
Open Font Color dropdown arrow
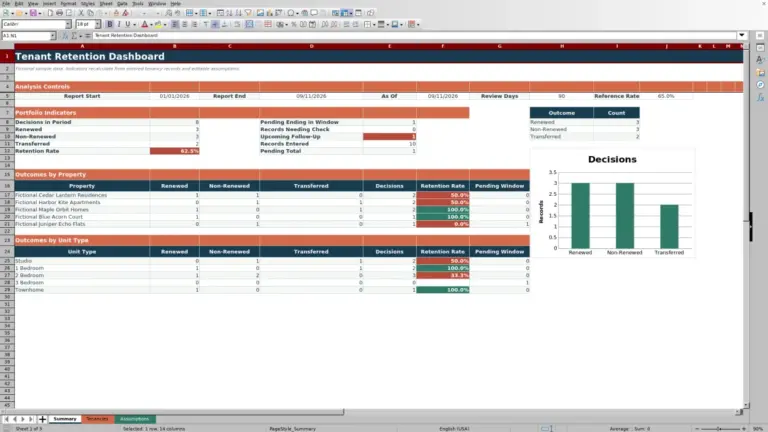click(151, 24)
